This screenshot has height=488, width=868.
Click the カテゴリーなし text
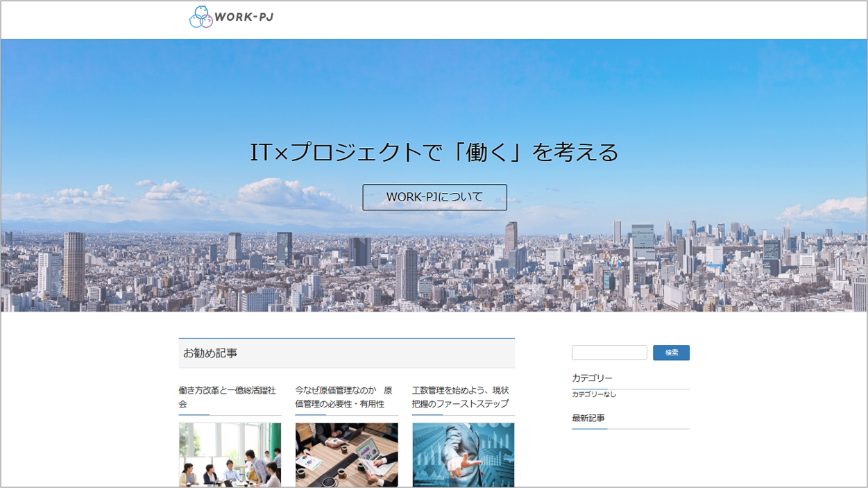594,394
